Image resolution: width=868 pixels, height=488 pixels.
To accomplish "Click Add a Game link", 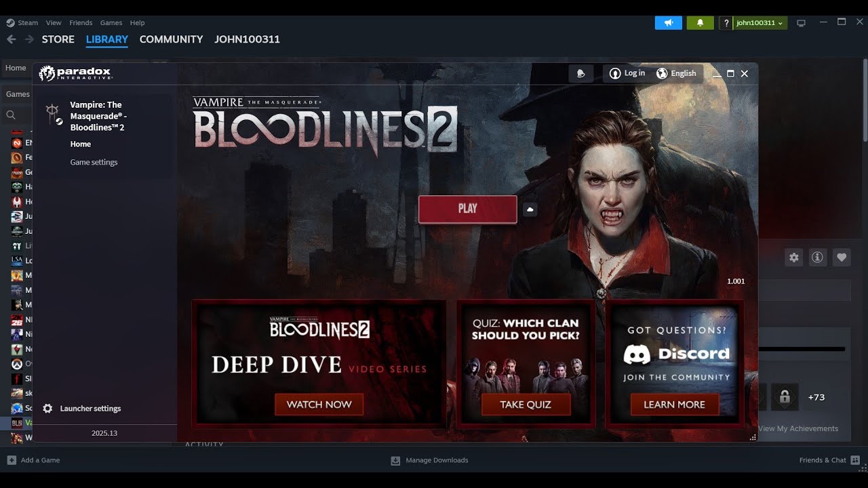I will click(x=41, y=460).
